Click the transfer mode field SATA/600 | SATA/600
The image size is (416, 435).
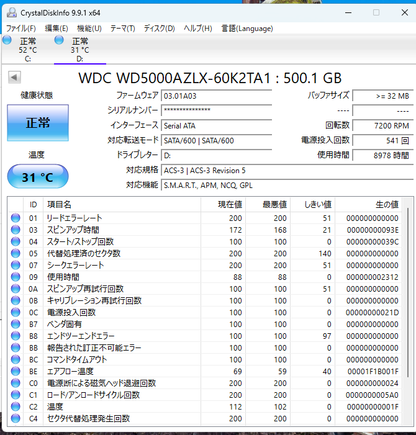point(217,140)
